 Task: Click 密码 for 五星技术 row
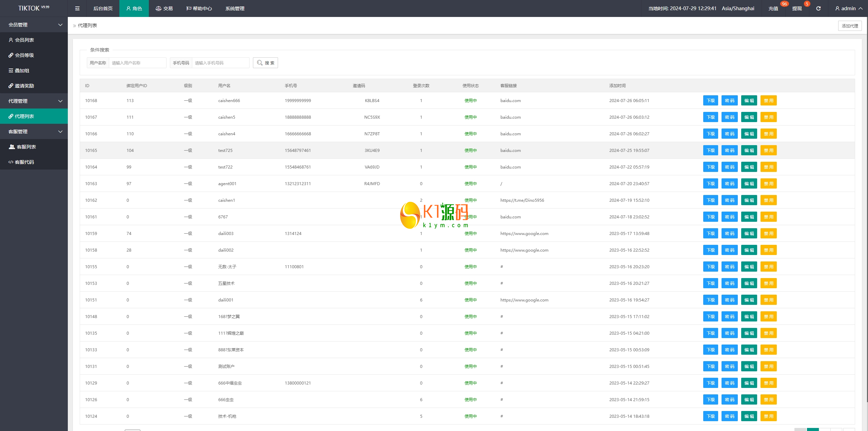tap(730, 283)
